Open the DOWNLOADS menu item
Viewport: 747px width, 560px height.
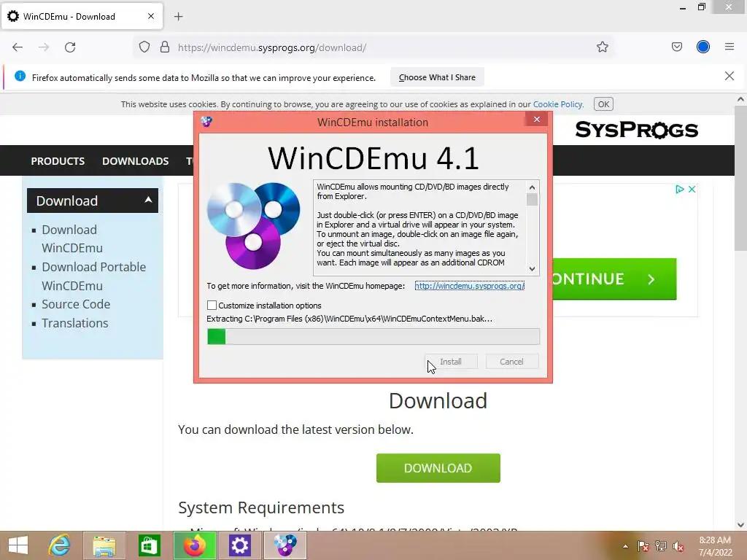(x=135, y=161)
